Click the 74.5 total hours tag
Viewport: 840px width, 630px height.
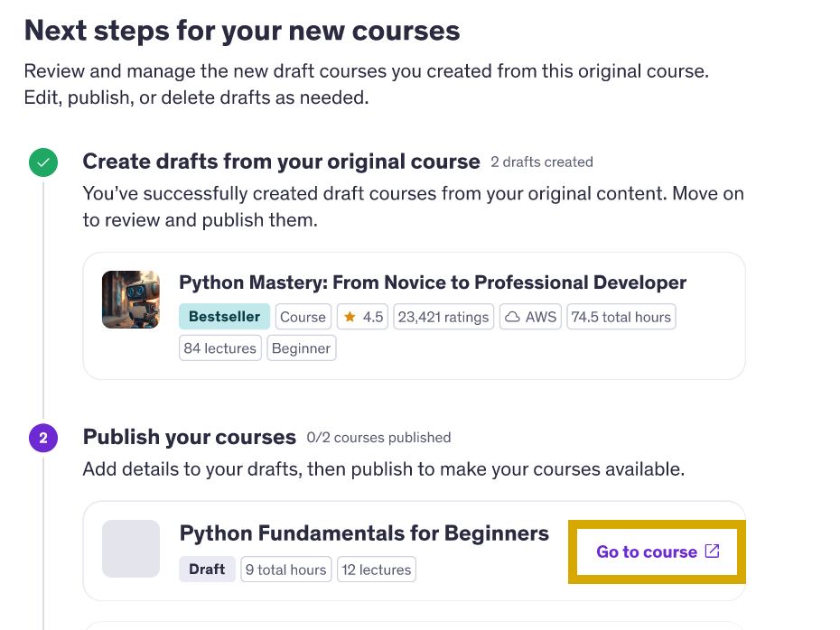tap(621, 317)
